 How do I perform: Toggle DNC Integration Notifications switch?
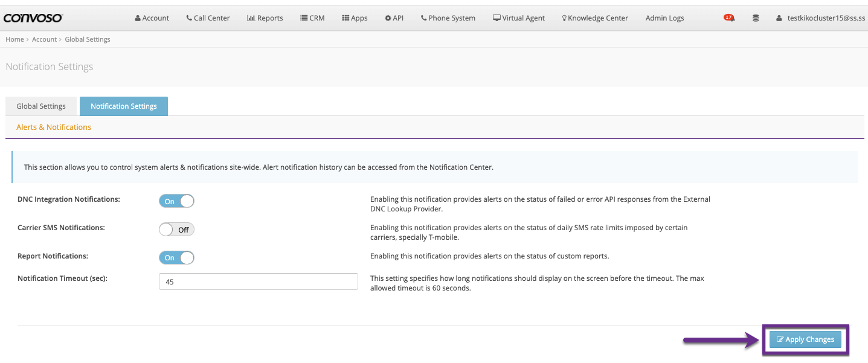click(176, 201)
